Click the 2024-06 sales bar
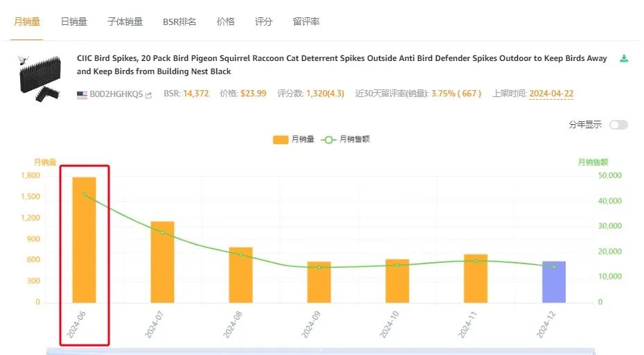This screenshot has height=355, width=644. [x=84, y=240]
